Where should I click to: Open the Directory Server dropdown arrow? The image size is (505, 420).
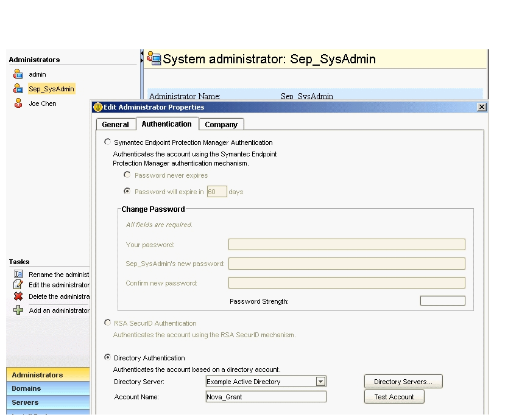[320, 382]
